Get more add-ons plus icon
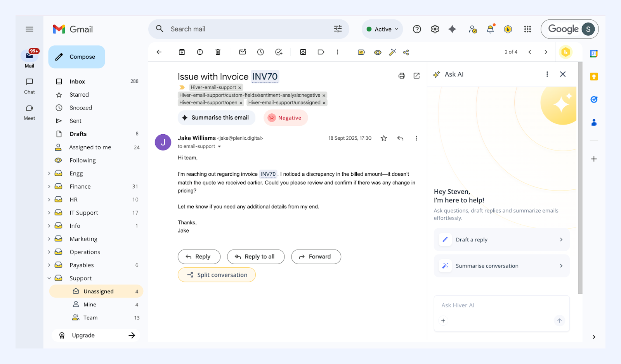The image size is (621, 364). (x=594, y=159)
